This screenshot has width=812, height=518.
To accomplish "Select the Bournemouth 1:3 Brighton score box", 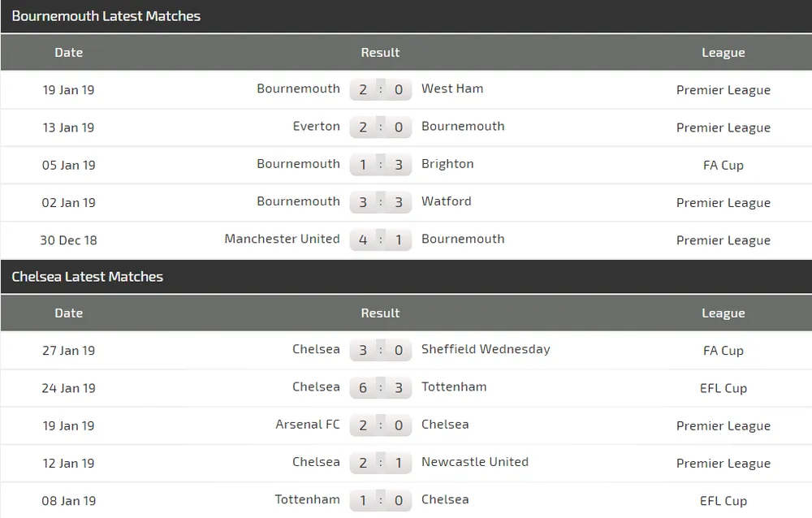I will (381, 165).
